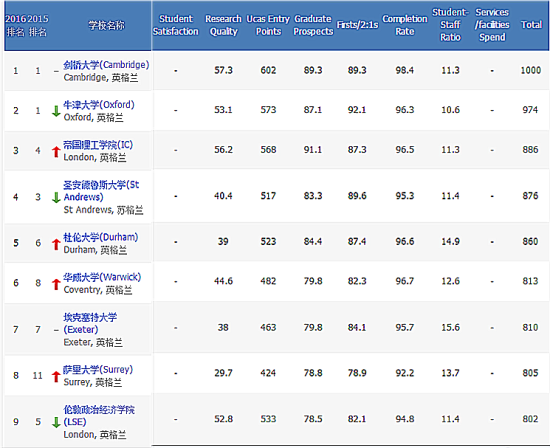Click the Total column header
Viewport: 550px width, 448px height.
531,25
